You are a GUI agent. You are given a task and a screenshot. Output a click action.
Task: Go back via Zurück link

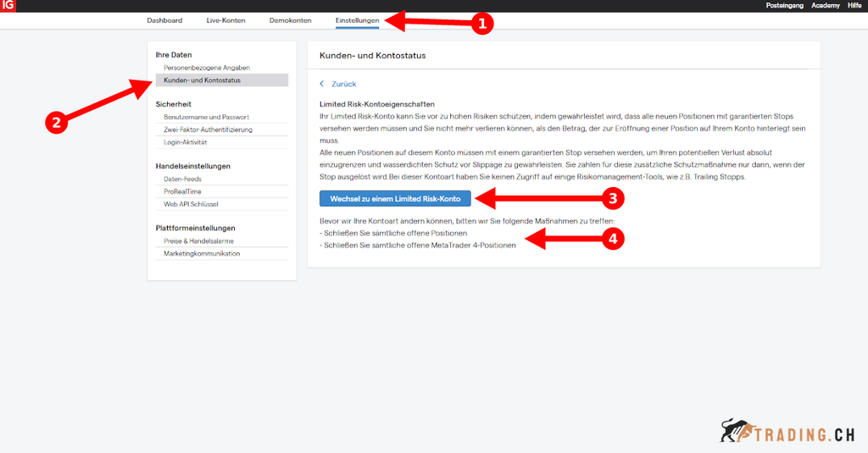[x=343, y=84]
